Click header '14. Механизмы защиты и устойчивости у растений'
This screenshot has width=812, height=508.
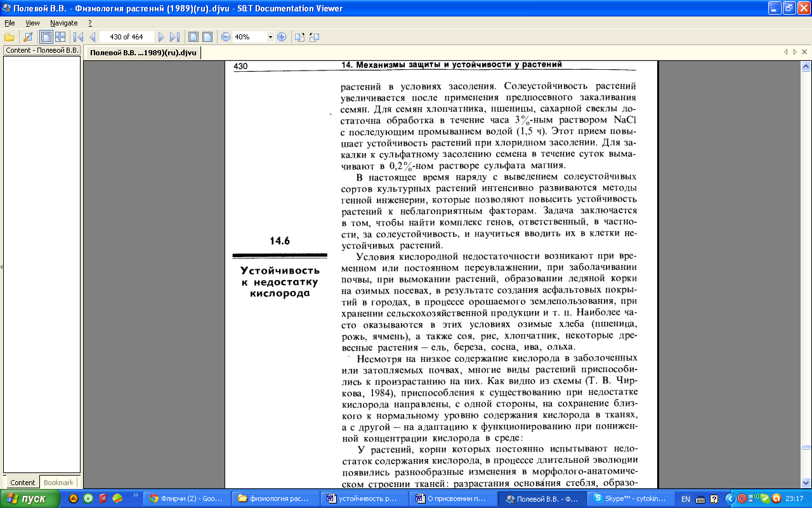pos(452,65)
